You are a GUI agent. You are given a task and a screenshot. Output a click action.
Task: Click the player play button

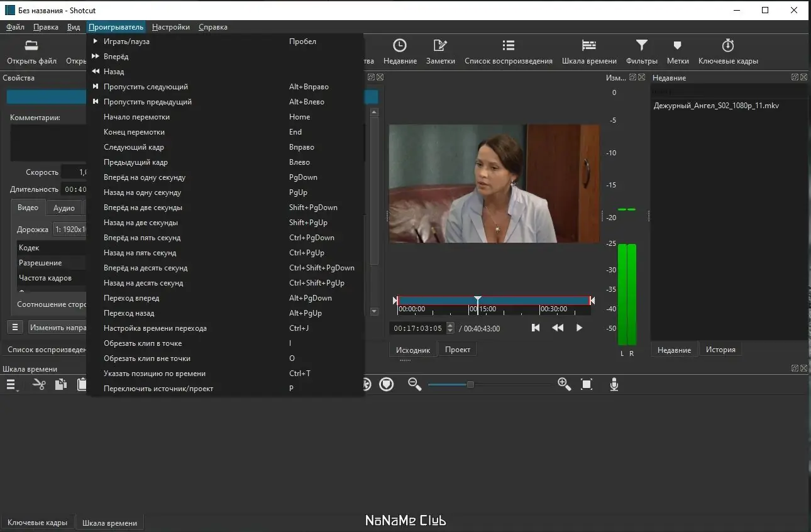[579, 328]
